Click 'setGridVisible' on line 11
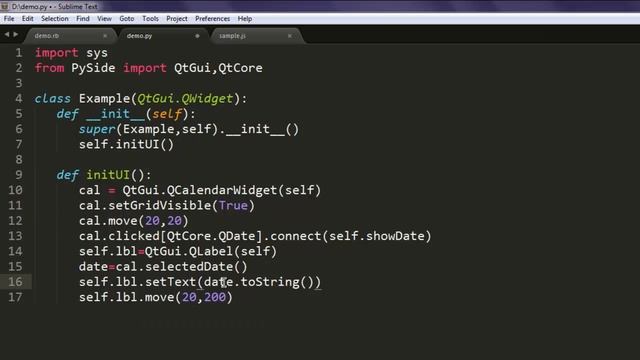Image resolution: width=640 pixels, height=360 pixels. (x=160, y=206)
